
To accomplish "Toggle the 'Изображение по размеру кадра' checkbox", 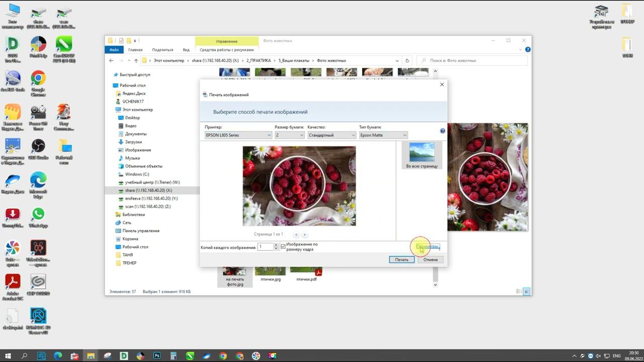I will click(283, 246).
